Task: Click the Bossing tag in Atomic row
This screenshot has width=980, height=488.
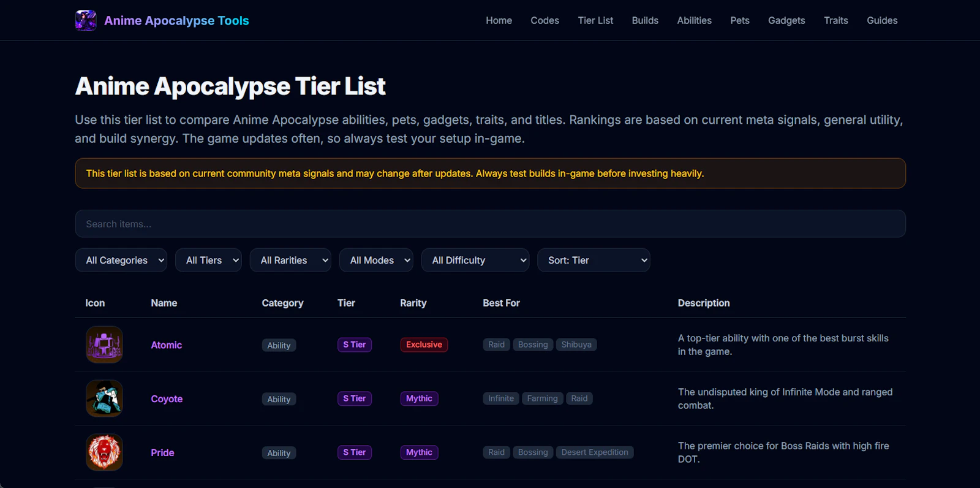Action: pos(533,345)
